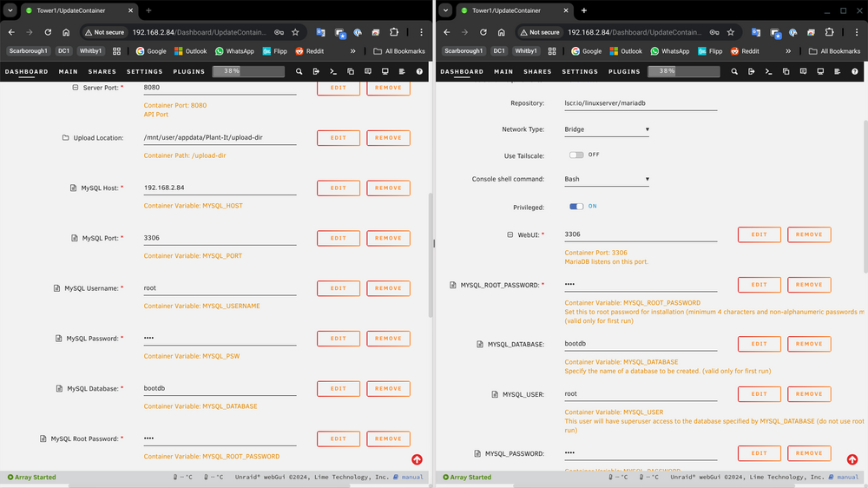Click 38% progress bar in left window
Image resolution: width=868 pixels, height=488 pixels.
pyautogui.click(x=248, y=71)
